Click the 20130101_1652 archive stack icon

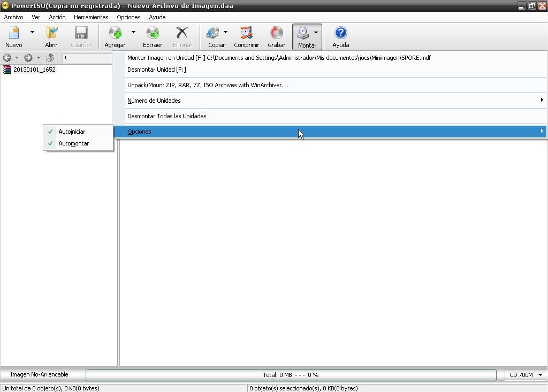pos(6,70)
